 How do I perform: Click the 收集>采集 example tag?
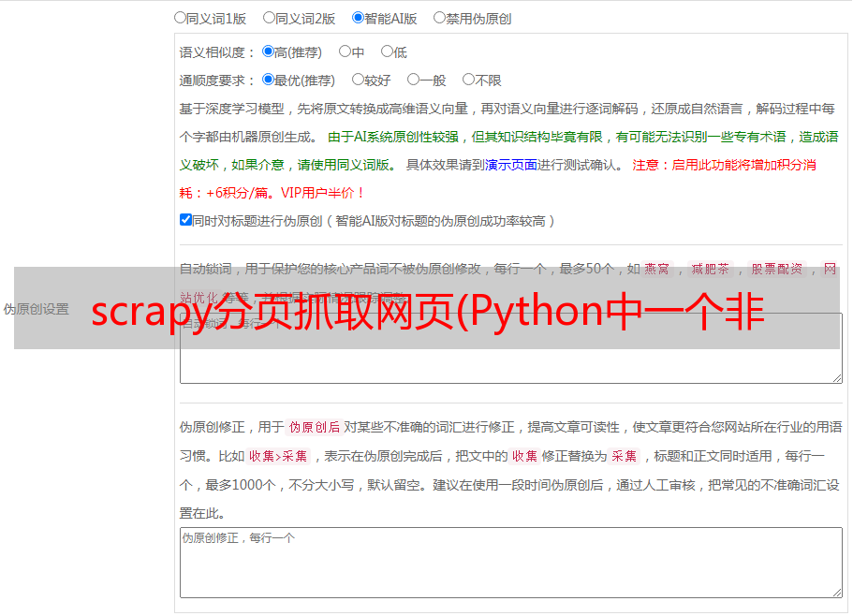click(278, 456)
